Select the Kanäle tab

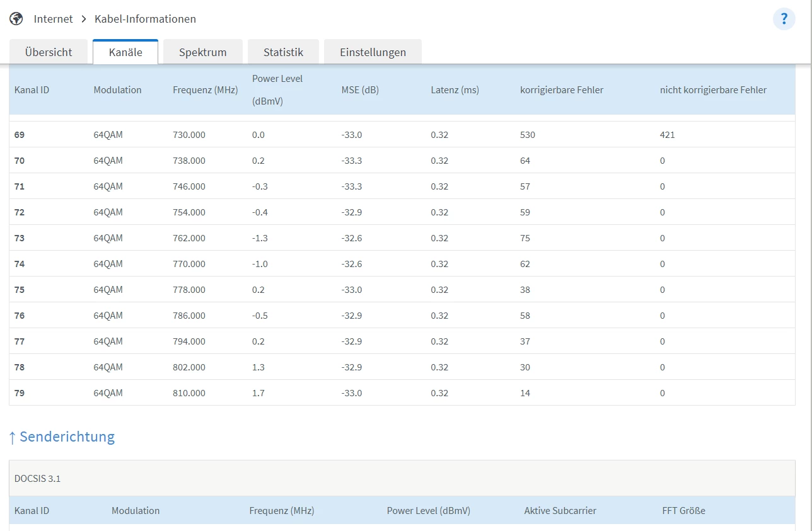tap(125, 52)
